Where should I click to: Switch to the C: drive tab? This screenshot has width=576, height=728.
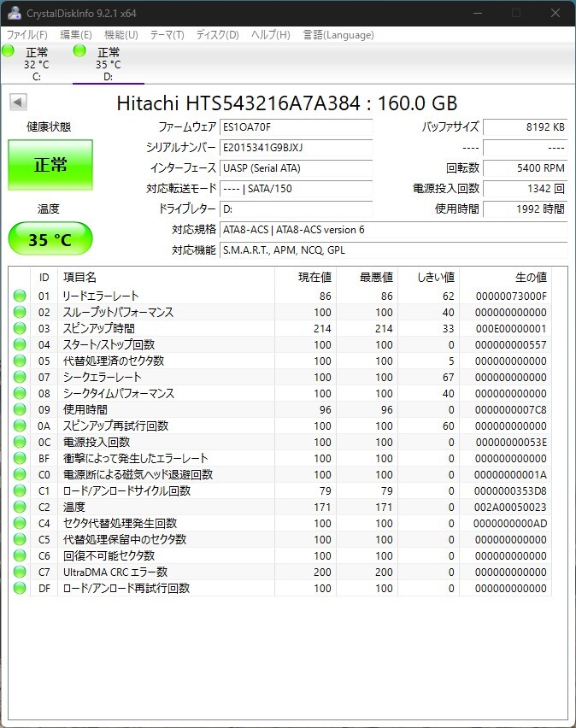pyautogui.click(x=37, y=63)
